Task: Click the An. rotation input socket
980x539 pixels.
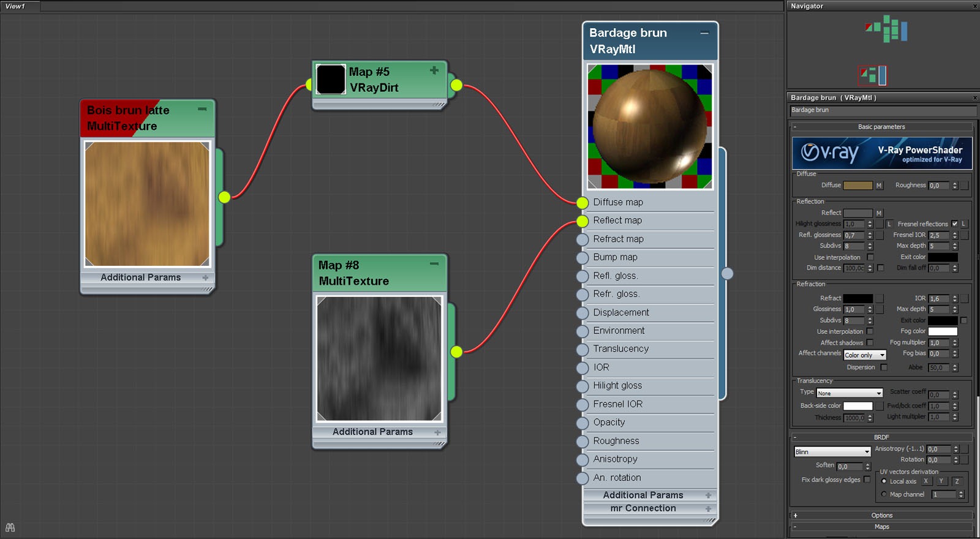Action: click(x=582, y=478)
